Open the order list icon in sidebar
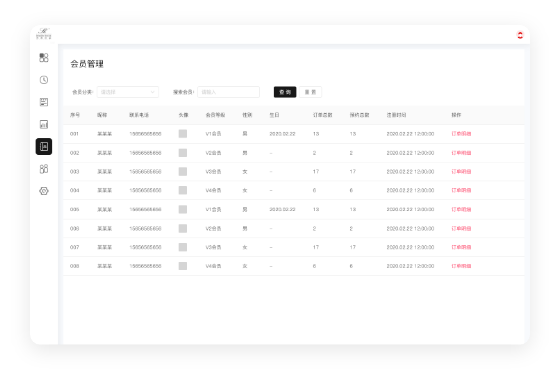Screen dimensions: 560x380 [44, 102]
